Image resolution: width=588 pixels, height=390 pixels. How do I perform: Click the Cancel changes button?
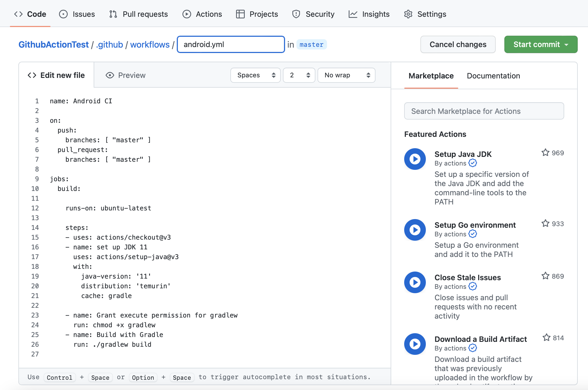(x=458, y=44)
